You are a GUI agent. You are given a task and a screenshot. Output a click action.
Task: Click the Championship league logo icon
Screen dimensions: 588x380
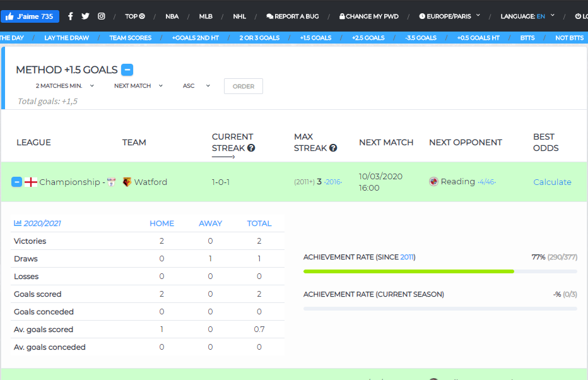[112, 182]
